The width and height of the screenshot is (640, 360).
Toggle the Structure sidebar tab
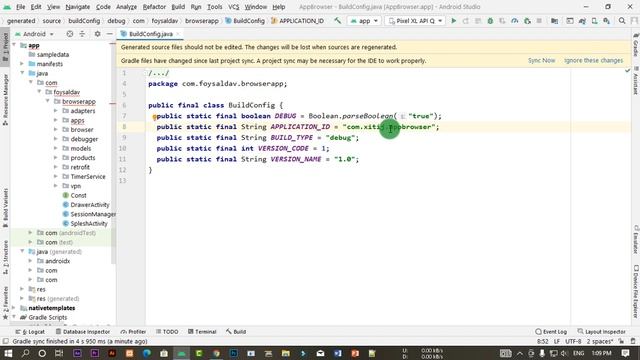pos(5,257)
